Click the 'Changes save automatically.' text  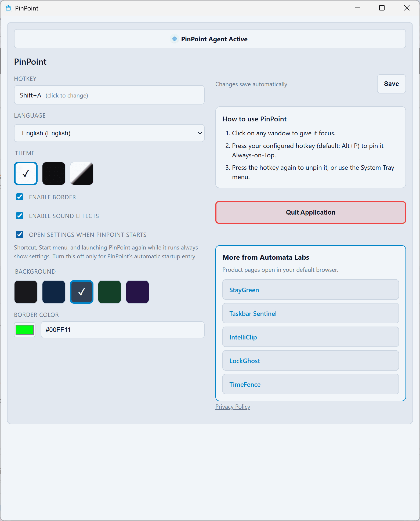252,84
